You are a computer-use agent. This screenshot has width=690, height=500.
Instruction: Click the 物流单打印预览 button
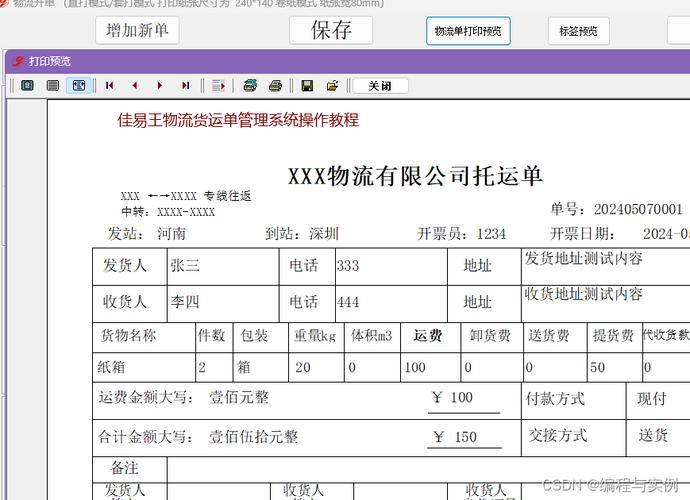pyautogui.click(x=468, y=31)
